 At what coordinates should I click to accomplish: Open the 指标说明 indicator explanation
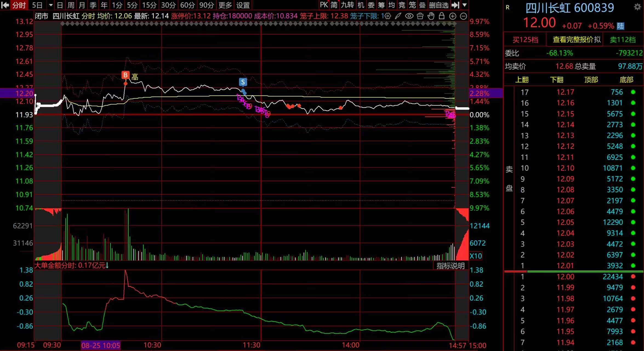click(x=451, y=266)
